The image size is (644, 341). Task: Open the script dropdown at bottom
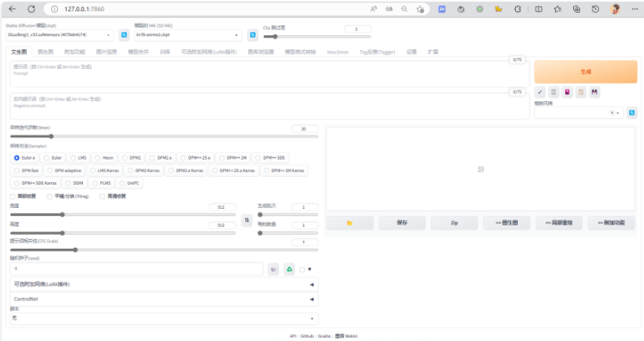164,318
